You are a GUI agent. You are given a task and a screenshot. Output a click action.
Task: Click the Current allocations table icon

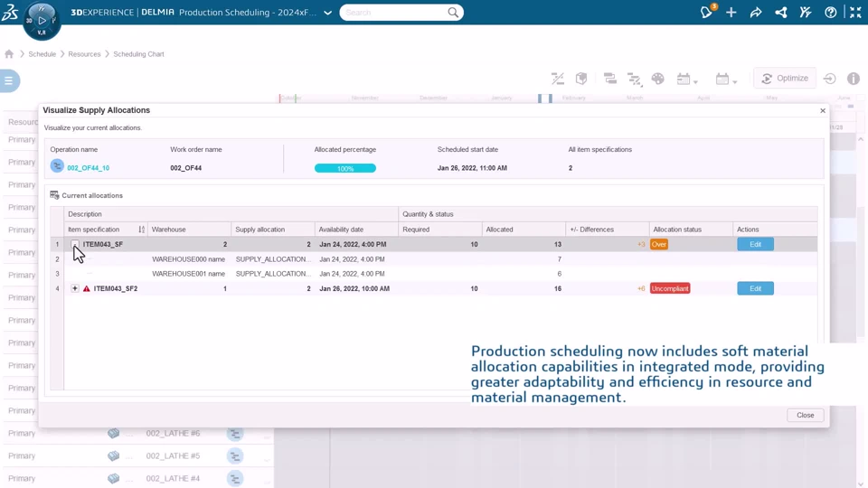point(54,195)
